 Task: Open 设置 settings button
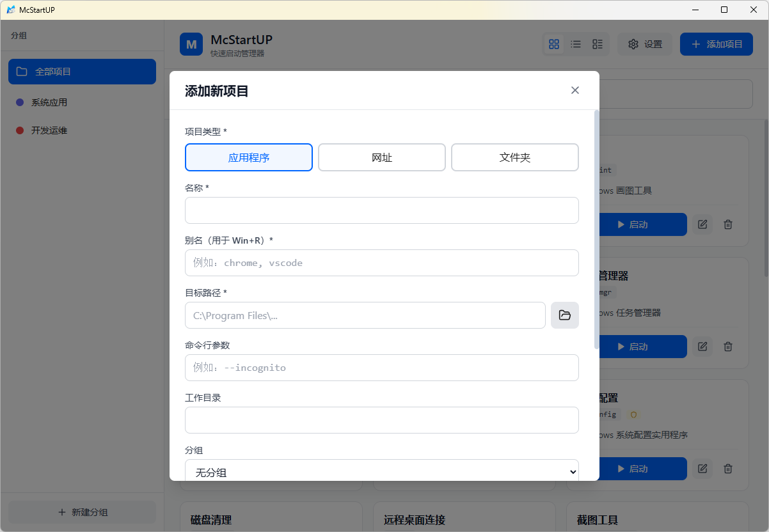(645, 44)
